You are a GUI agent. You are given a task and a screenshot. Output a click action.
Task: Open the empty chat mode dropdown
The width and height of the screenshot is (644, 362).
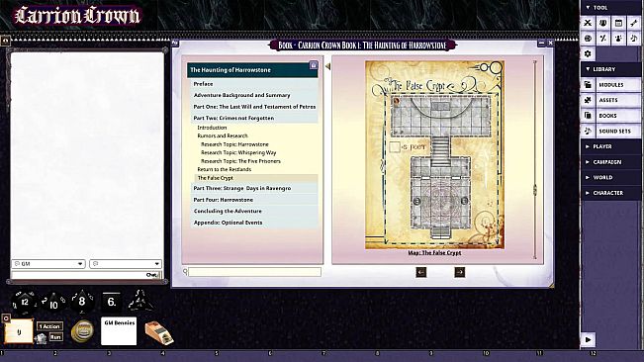[x=126, y=263]
